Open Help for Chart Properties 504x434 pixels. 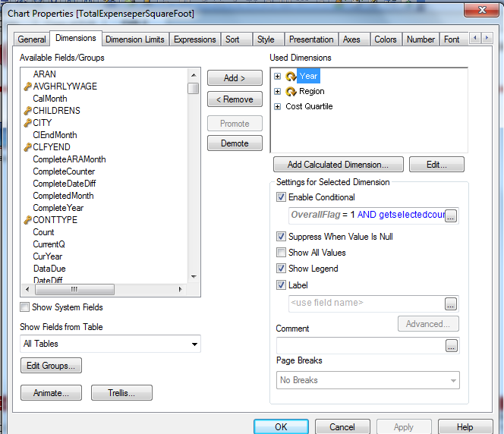(465, 427)
